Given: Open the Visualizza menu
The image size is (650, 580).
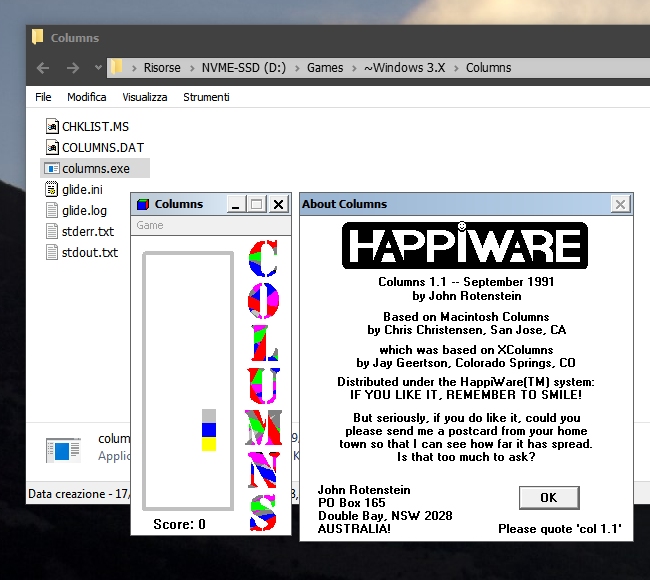Looking at the screenshot, I should pyautogui.click(x=145, y=97).
